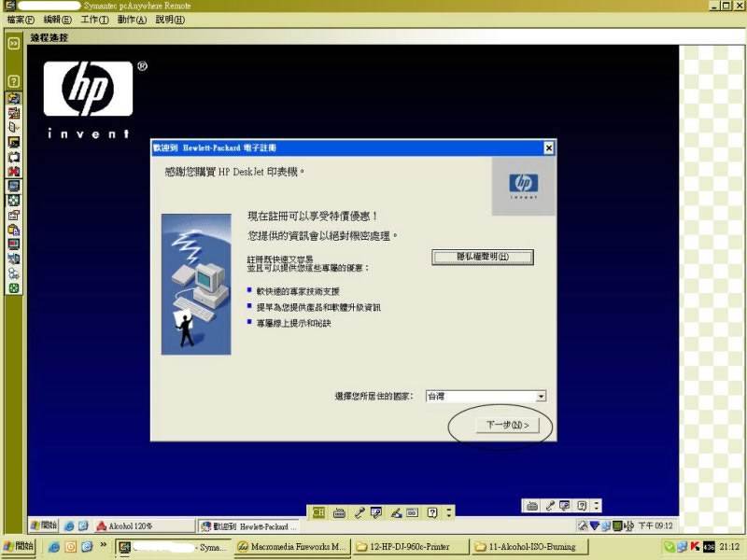Click the remote desktop 開始 Start button
Viewport: 747px width, 560px height.
(x=43, y=525)
